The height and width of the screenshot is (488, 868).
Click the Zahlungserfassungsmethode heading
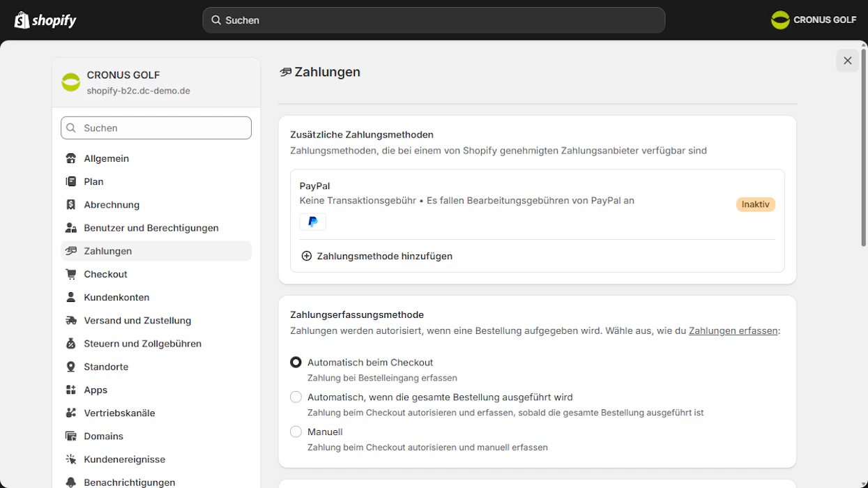point(357,315)
